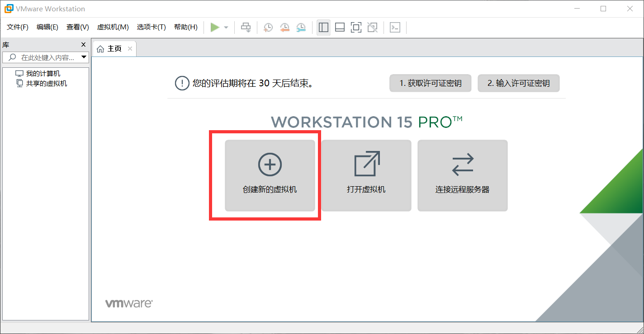This screenshot has width=644, height=334.
Task: Click 1. 获取许可证密钥 button
Action: coord(430,83)
